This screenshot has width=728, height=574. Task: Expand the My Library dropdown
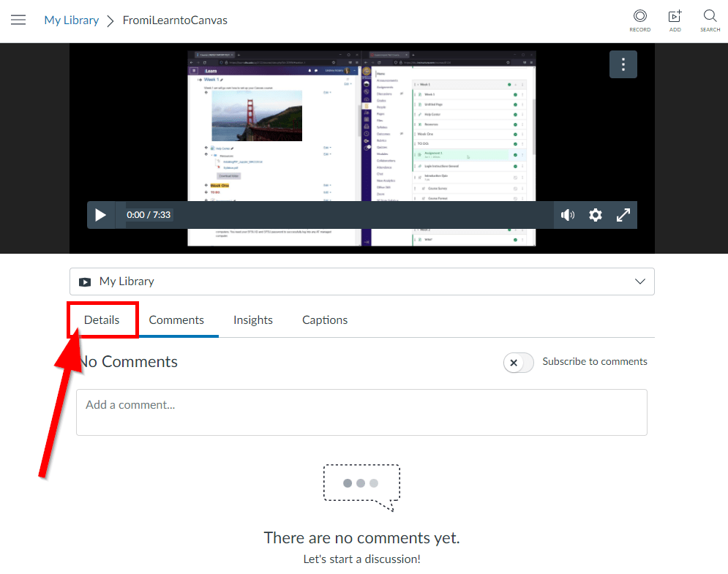[x=361, y=282]
